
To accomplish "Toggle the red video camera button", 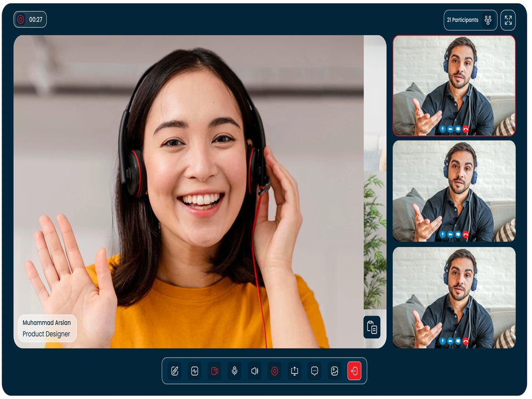I will point(214,371).
